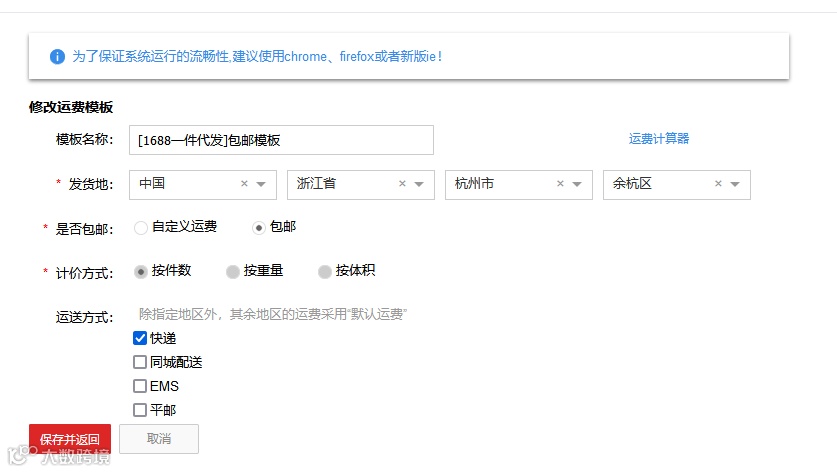Check the 平邮 checkbox
The image size is (837, 472).
point(140,410)
